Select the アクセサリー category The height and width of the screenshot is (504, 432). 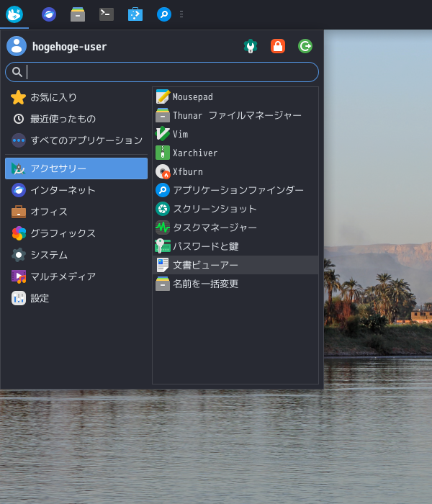(76, 168)
